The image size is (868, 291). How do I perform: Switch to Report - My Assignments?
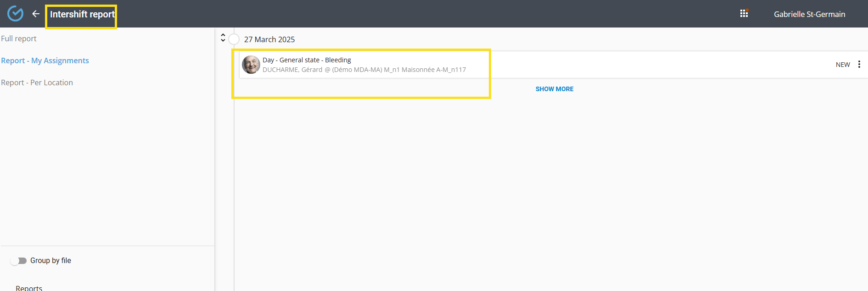(45, 60)
